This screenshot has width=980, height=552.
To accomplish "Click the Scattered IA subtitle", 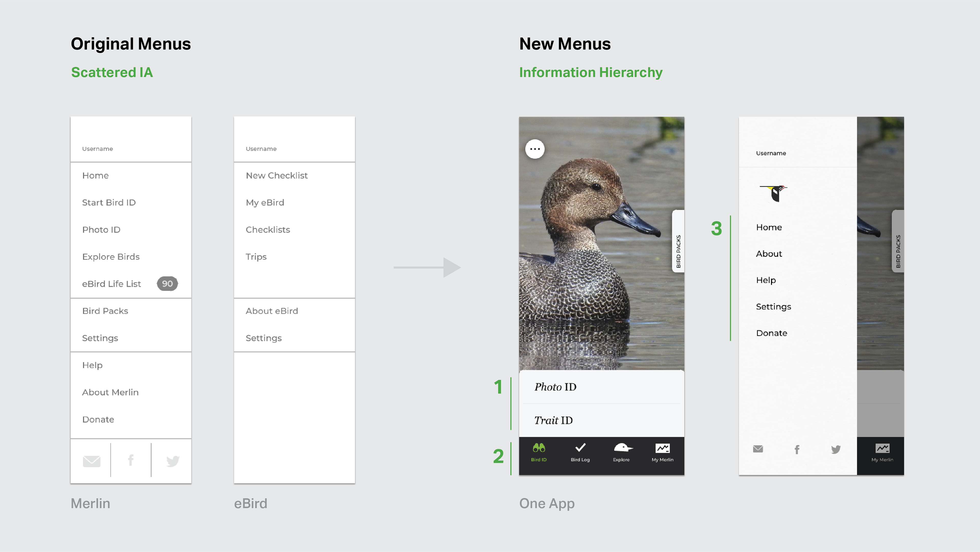I will (112, 72).
